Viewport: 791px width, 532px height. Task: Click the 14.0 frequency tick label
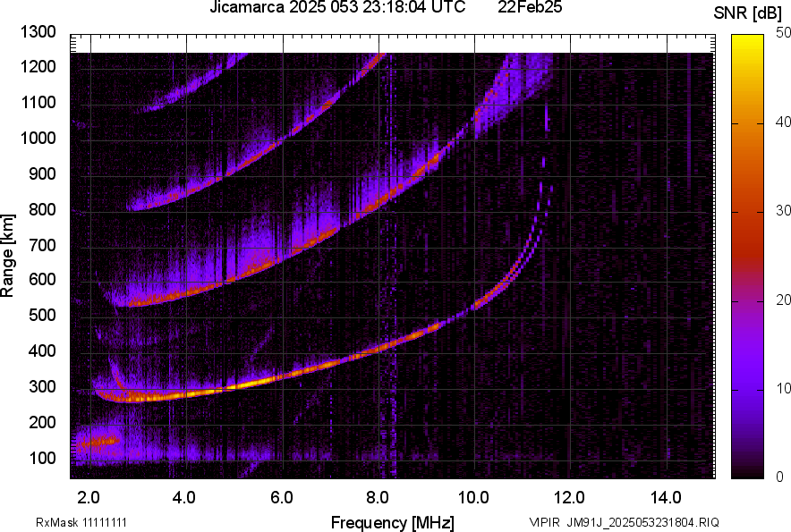[666, 498]
